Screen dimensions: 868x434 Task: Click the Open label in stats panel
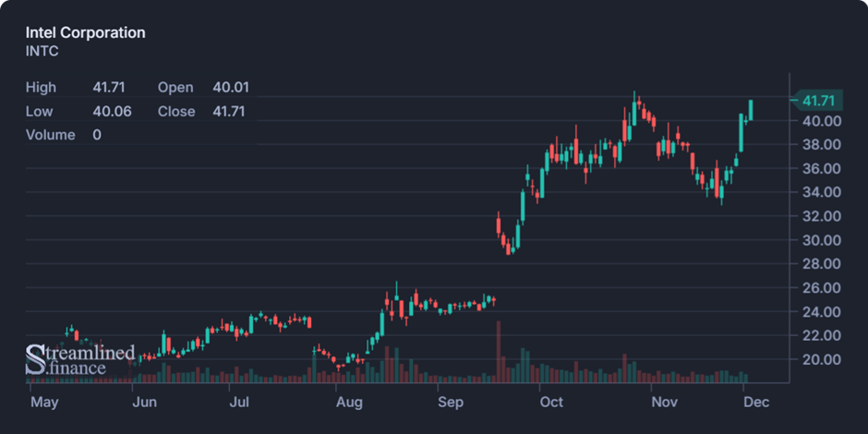pyautogui.click(x=175, y=88)
